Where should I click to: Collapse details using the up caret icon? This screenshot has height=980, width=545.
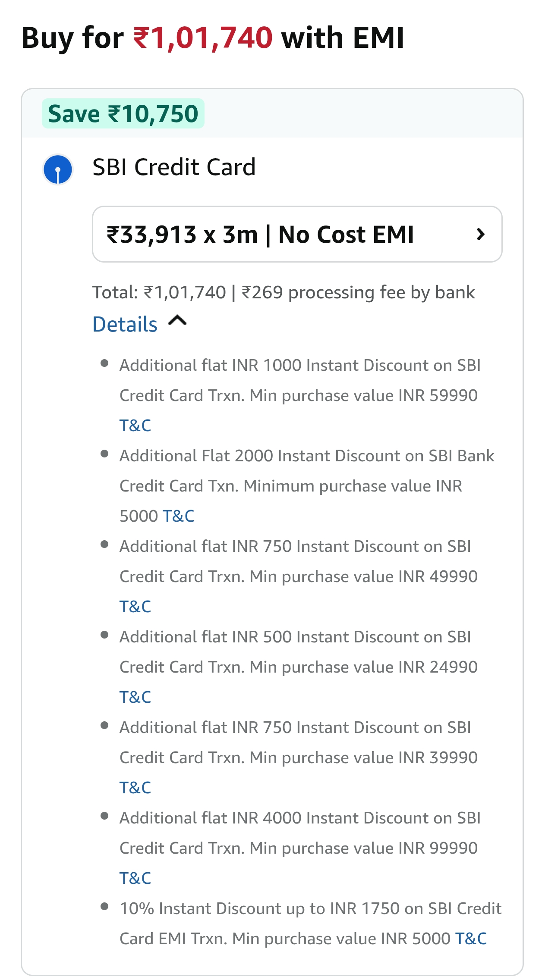pos(177,321)
